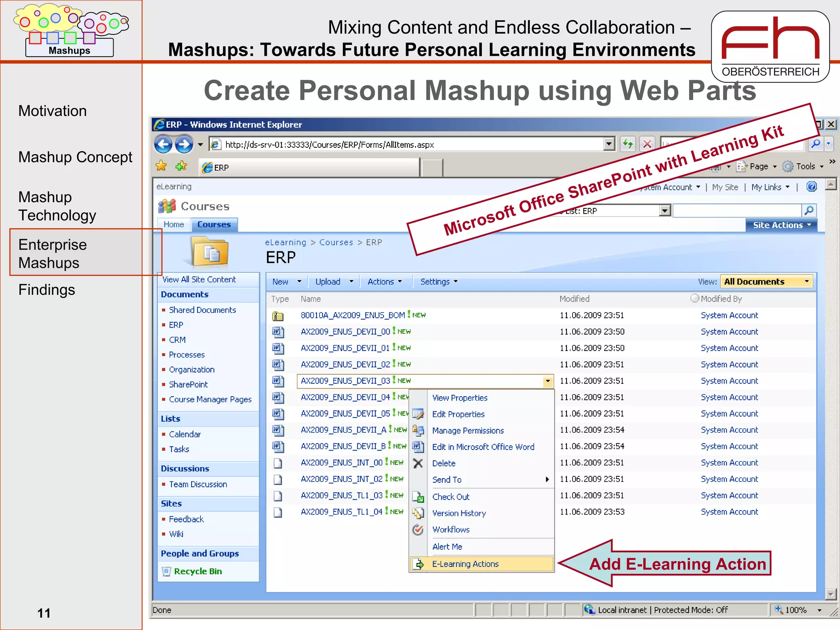Click the Version History icon
The width and height of the screenshot is (840, 630).
pos(418,513)
